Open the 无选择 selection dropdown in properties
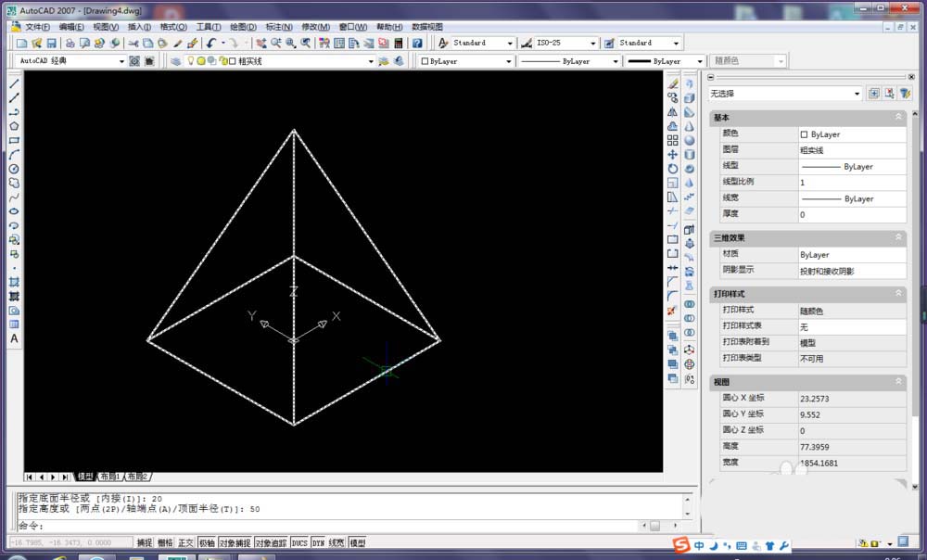The image size is (927, 560). [x=784, y=94]
